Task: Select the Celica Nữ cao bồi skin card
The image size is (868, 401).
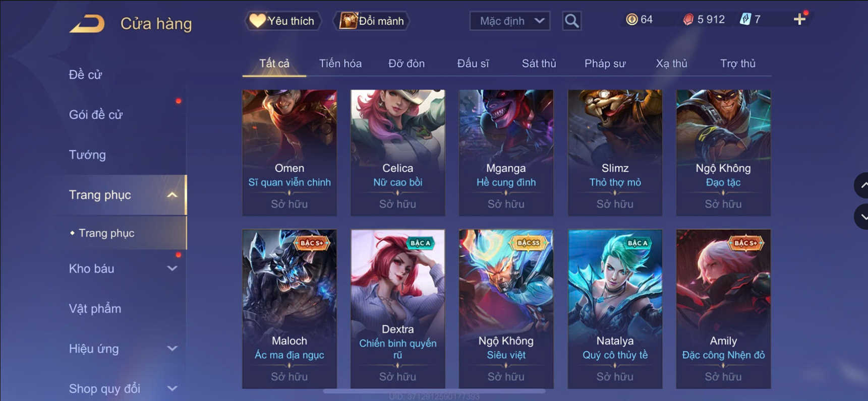Action: (397, 153)
